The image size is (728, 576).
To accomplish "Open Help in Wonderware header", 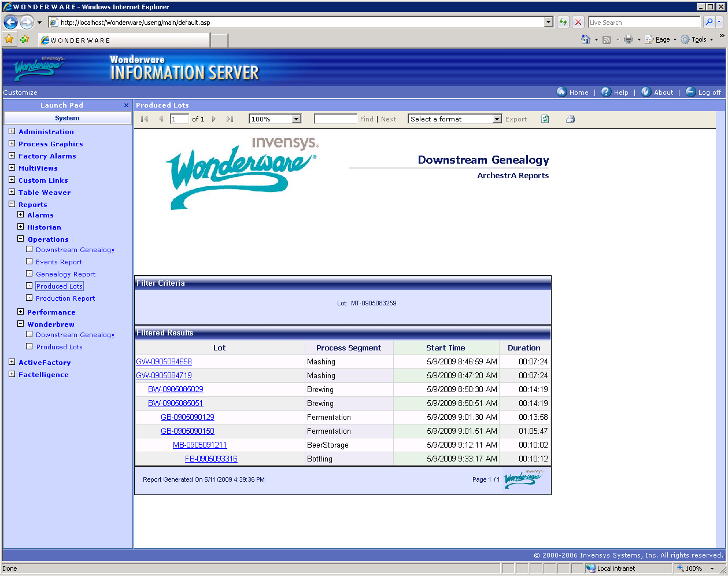I will [x=615, y=92].
